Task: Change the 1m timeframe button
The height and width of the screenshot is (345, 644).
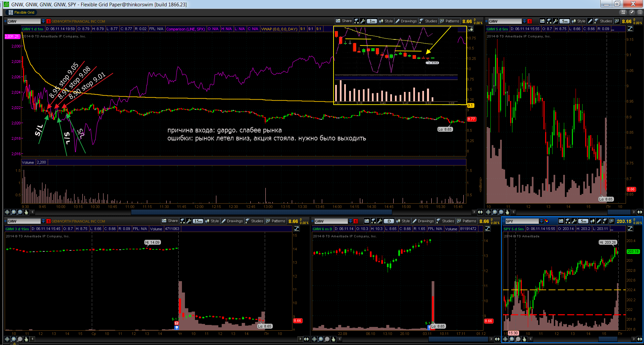Action: pos(372,21)
